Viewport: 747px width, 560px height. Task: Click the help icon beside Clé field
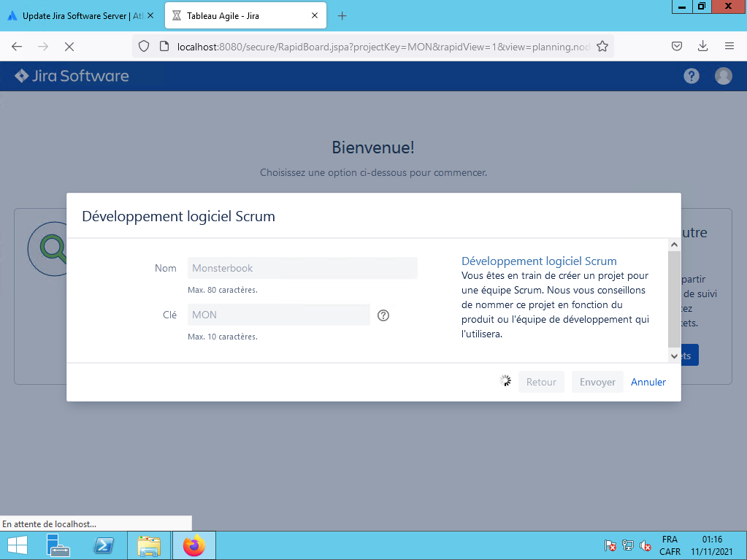click(x=383, y=315)
